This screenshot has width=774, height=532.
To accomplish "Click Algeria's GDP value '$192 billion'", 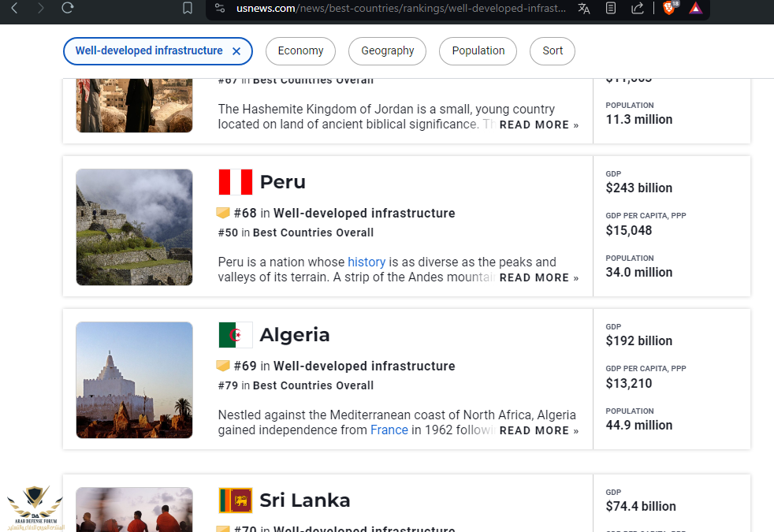I will pyautogui.click(x=638, y=341).
